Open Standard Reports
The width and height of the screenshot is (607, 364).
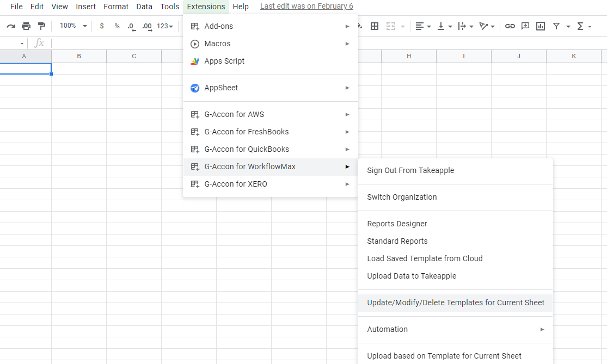pos(455,242)
